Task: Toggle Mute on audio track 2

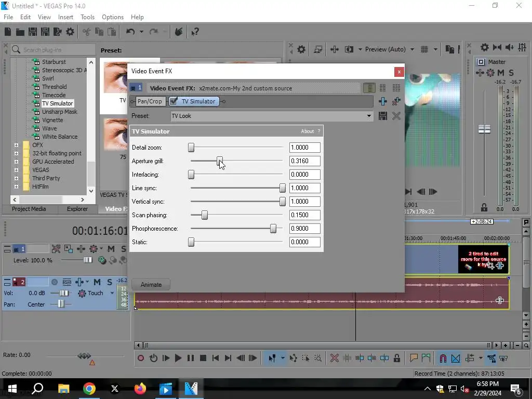Action: click(97, 282)
